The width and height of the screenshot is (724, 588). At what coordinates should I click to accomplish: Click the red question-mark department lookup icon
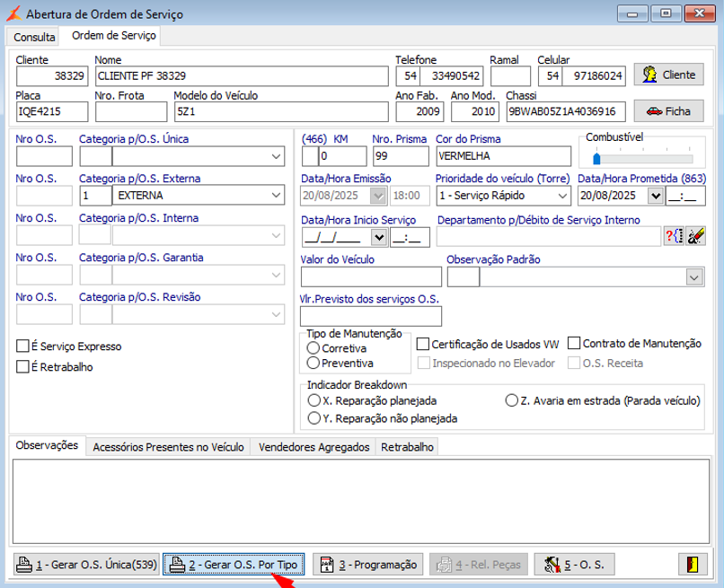pyautogui.click(x=673, y=236)
